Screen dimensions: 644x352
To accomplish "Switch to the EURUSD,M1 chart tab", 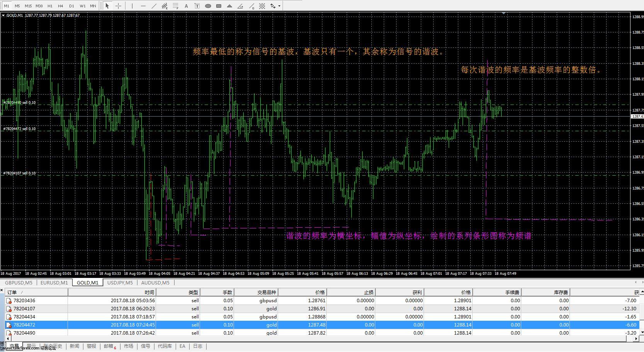I will point(54,283).
